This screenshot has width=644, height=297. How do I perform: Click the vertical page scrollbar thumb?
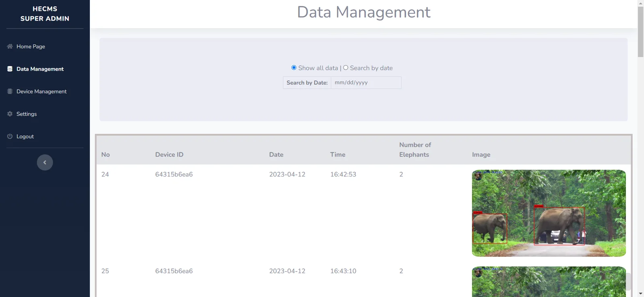[640, 32]
